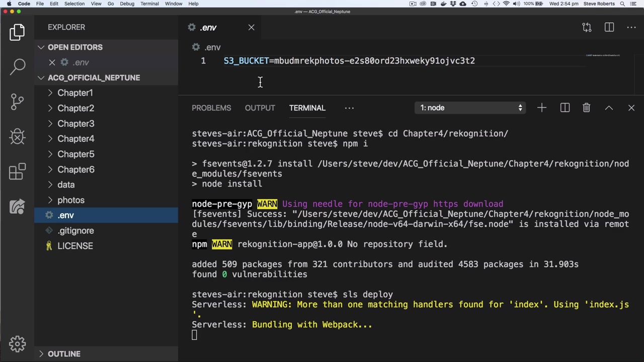Expand the Chapter4 folder
The image size is (644, 362).
(x=75, y=139)
